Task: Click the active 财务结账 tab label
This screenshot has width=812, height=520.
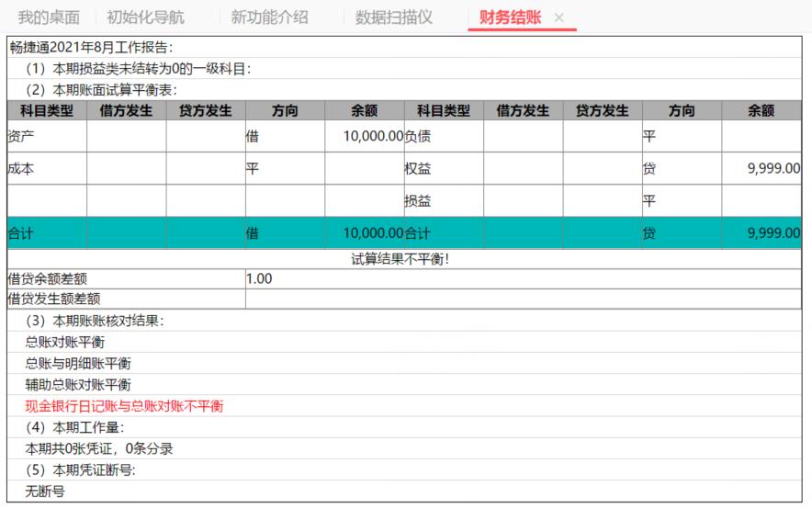Action: coord(510,17)
